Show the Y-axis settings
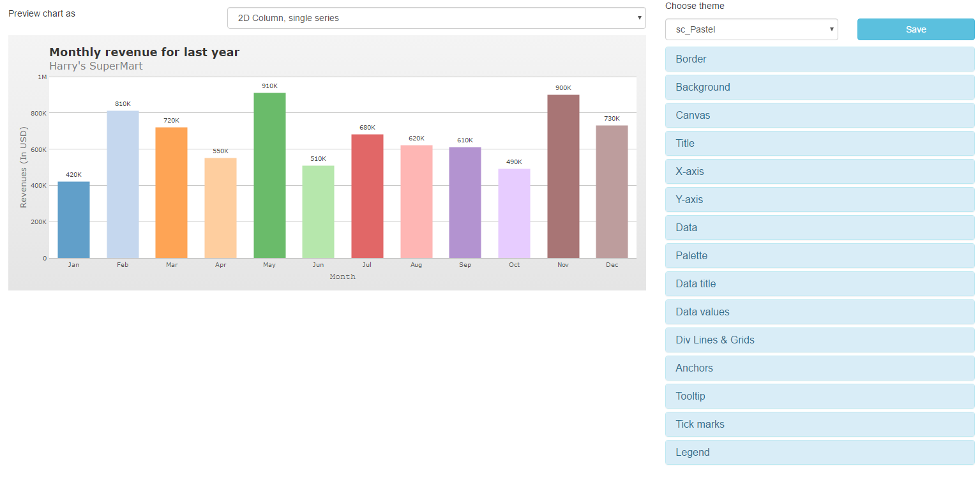This screenshot has height=482, width=980. (x=819, y=199)
